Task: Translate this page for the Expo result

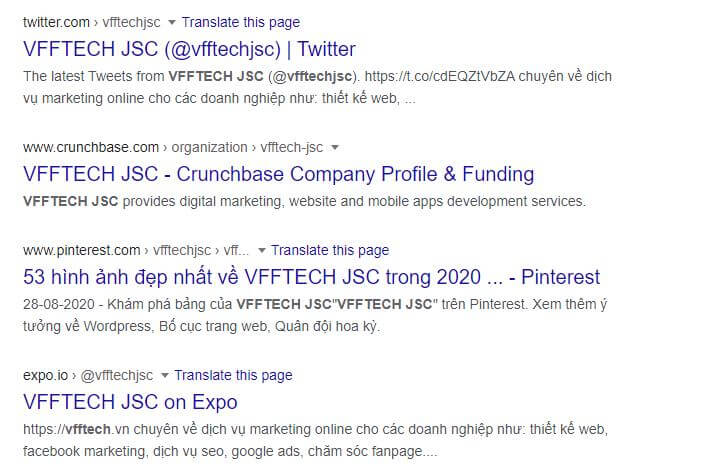Action: [x=233, y=376]
